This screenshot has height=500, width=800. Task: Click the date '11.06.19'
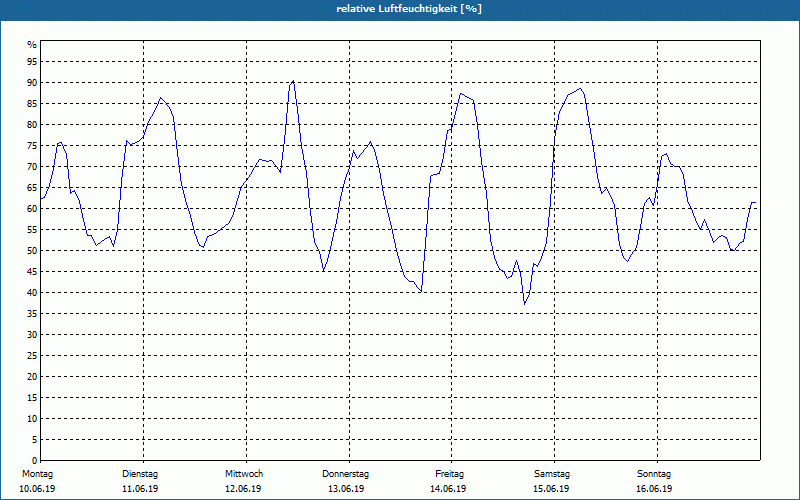[x=140, y=489]
